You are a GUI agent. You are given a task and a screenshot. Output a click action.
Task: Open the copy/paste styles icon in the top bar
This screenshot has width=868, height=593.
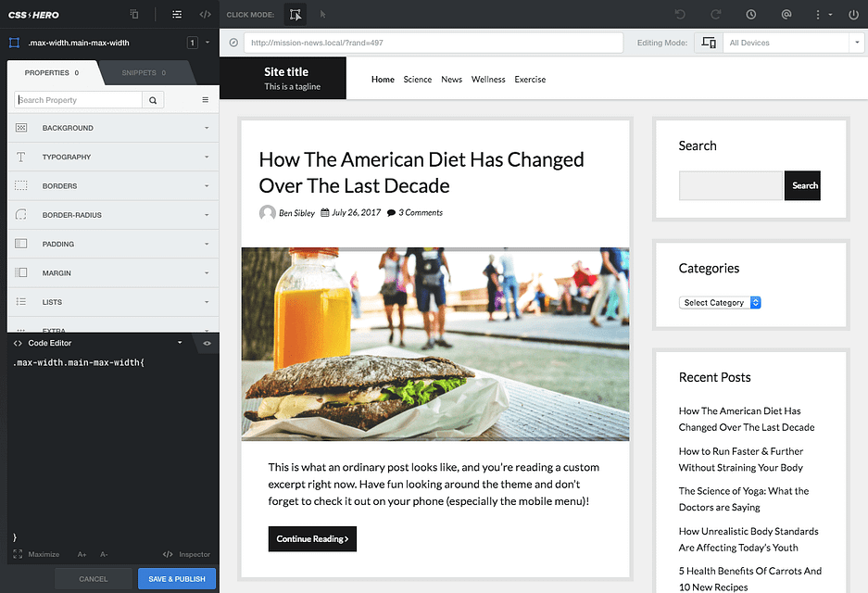pyautogui.click(x=134, y=15)
